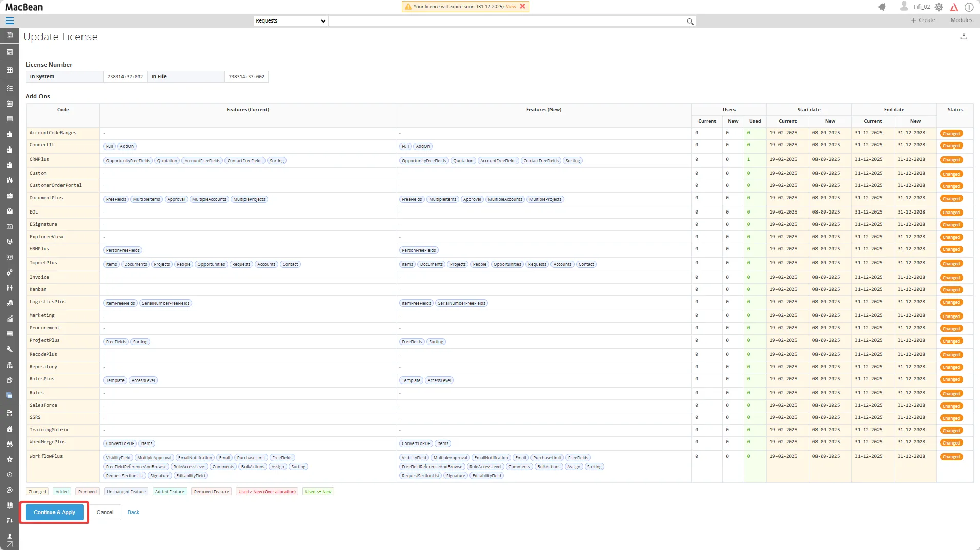Click the home icon in the sidebar

(9, 429)
